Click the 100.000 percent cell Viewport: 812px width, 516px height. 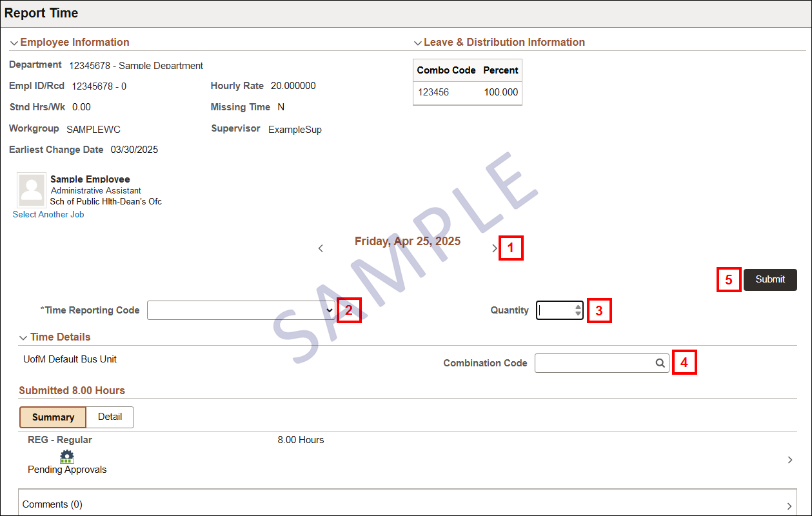pyautogui.click(x=501, y=92)
